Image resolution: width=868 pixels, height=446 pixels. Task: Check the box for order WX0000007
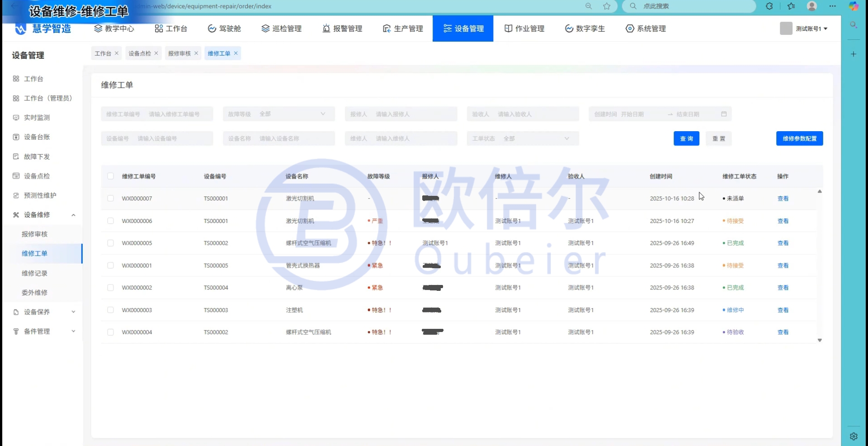click(110, 199)
